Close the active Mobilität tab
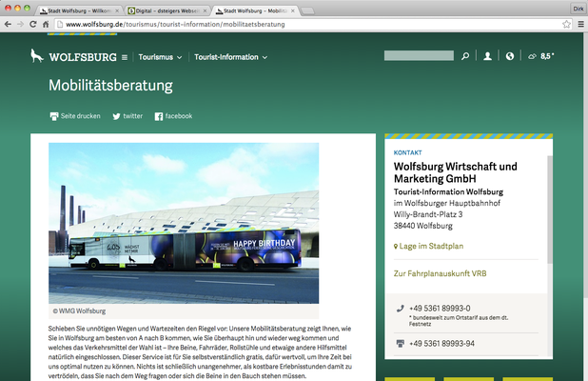 click(x=292, y=10)
